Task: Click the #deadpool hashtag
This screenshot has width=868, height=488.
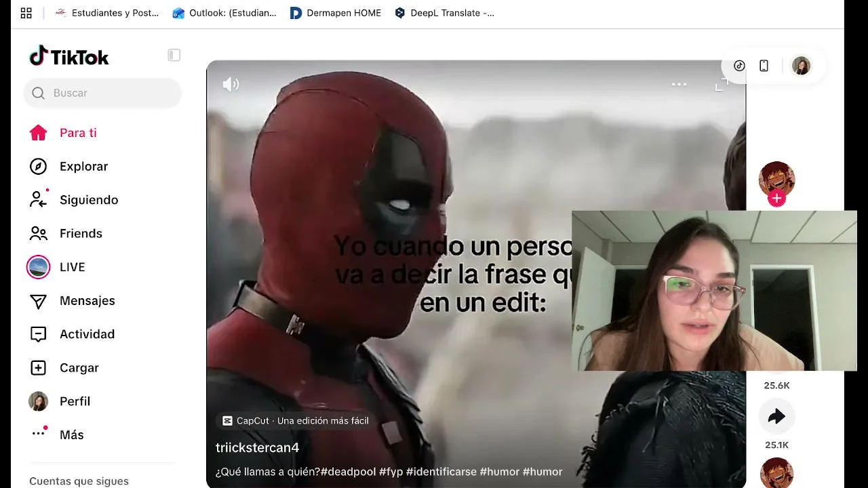Action: (348, 472)
